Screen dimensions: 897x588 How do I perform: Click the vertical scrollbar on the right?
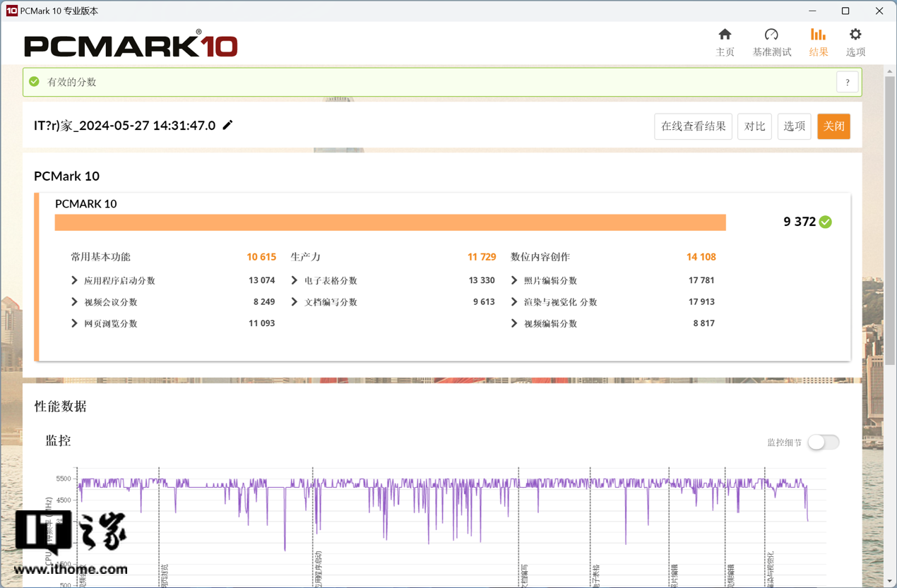[889, 282]
